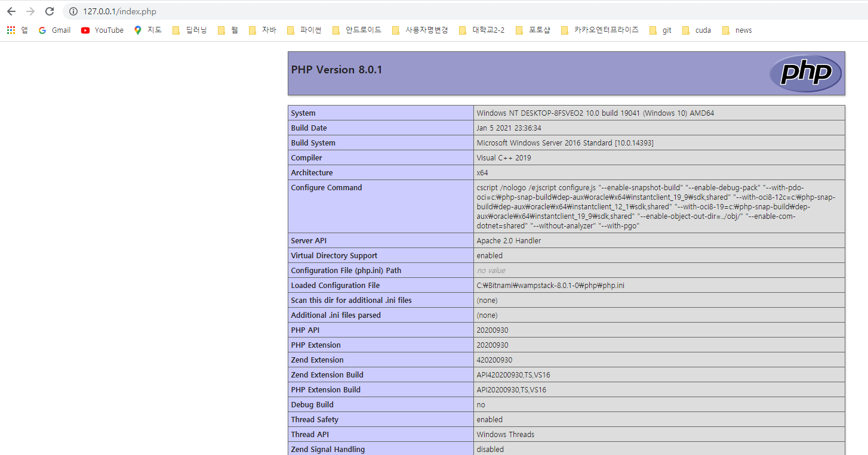Screen dimensions: 868x455
Task: Open the git bookmark folder
Action: click(x=660, y=30)
